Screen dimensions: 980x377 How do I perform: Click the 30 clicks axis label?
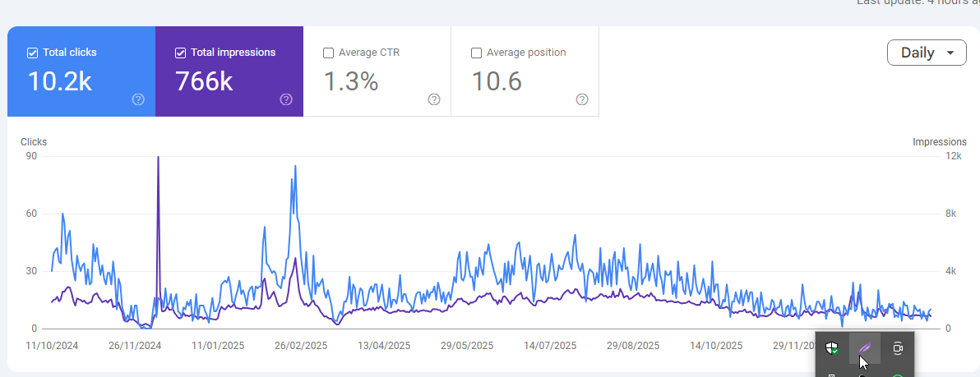[x=30, y=271]
